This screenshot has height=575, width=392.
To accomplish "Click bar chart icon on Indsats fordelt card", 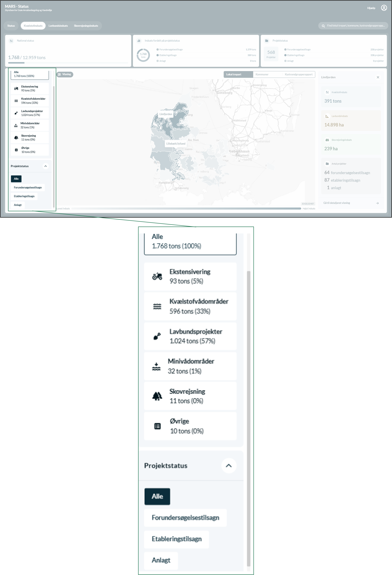I will (139, 41).
